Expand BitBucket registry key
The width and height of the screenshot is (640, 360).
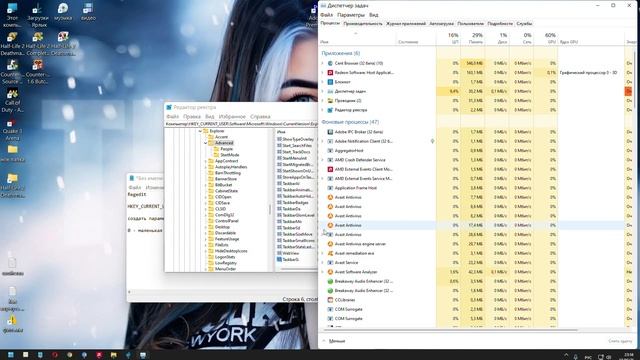tap(206, 185)
